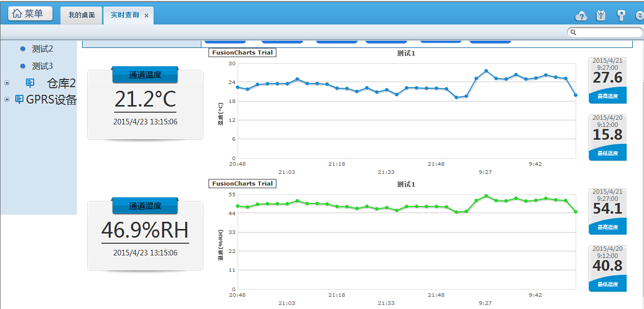
Task: Click the 通道湿度 label button
Action: click(x=145, y=206)
